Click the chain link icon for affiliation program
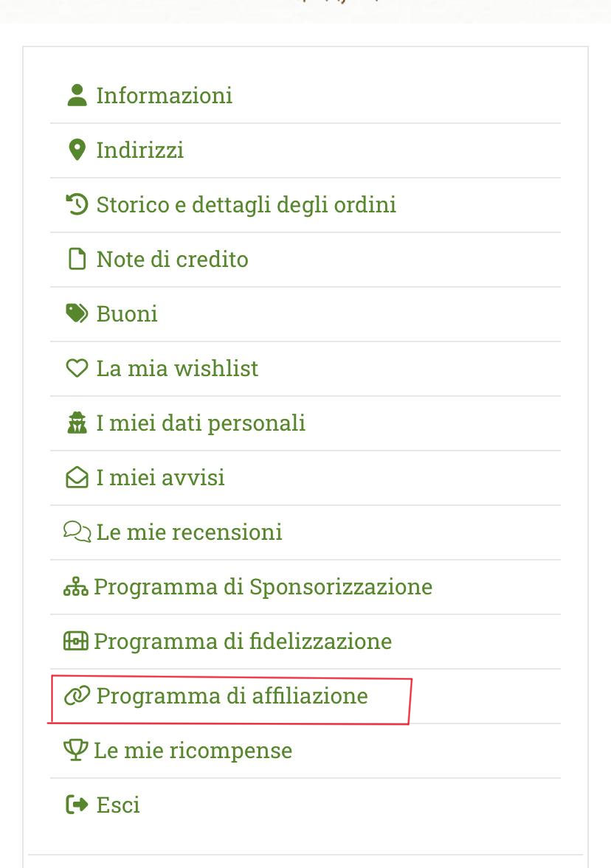Image resolution: width=611 pixels, height=868 pixels. point(77,695)
